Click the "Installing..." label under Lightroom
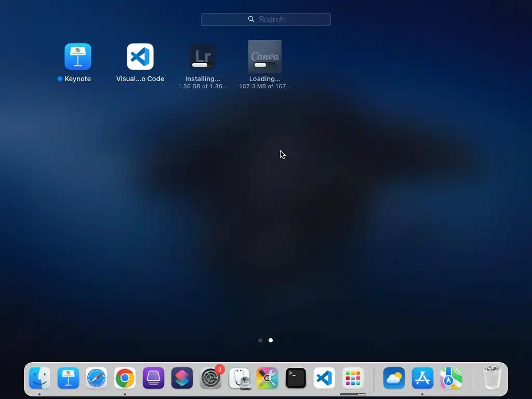This screenshot has height=399, width=532. point(203,79)
